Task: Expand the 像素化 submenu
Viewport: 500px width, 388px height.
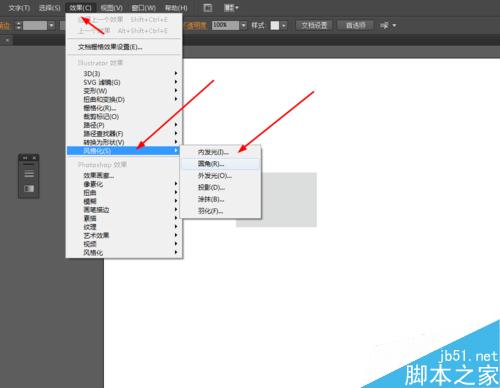Action: [124, 184]
